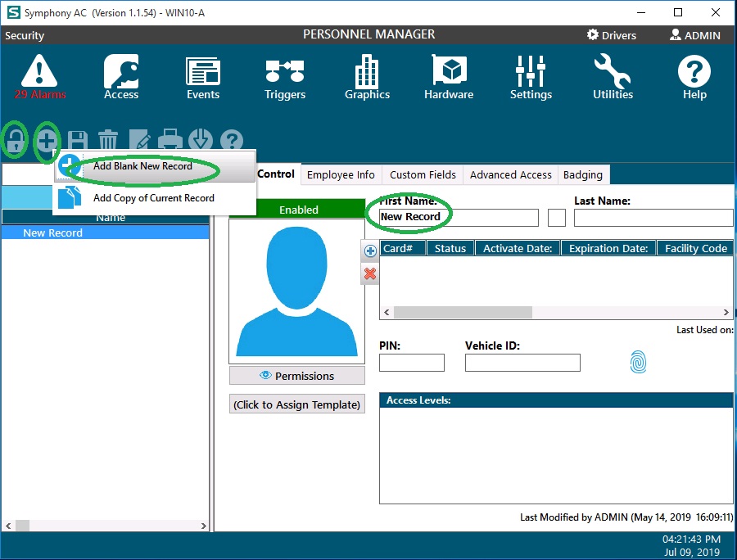Click the Permissions button
Viewport: 737px width, 560px height.
pos(296,376)
